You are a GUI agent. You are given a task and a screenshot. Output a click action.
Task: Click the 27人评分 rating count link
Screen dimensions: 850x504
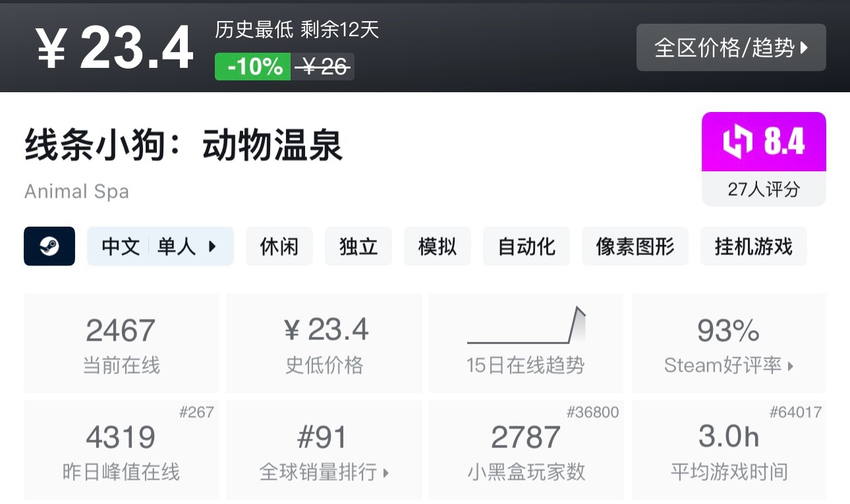pyautogui.click(x=763, y=190)
